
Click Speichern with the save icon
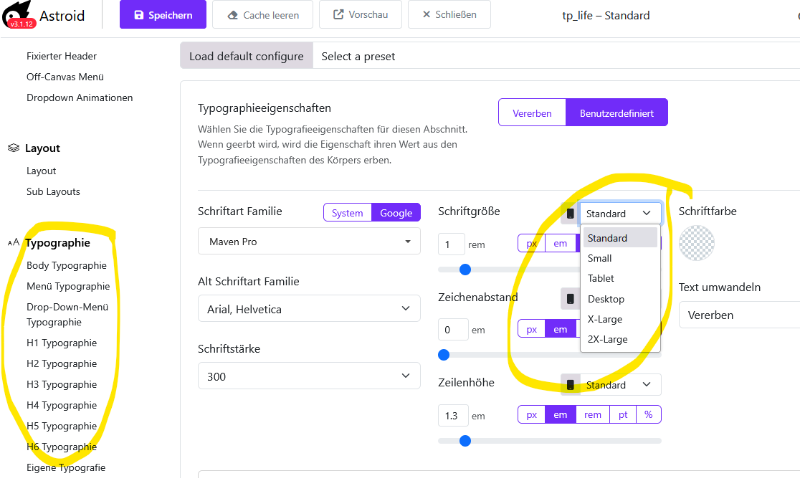163,15
